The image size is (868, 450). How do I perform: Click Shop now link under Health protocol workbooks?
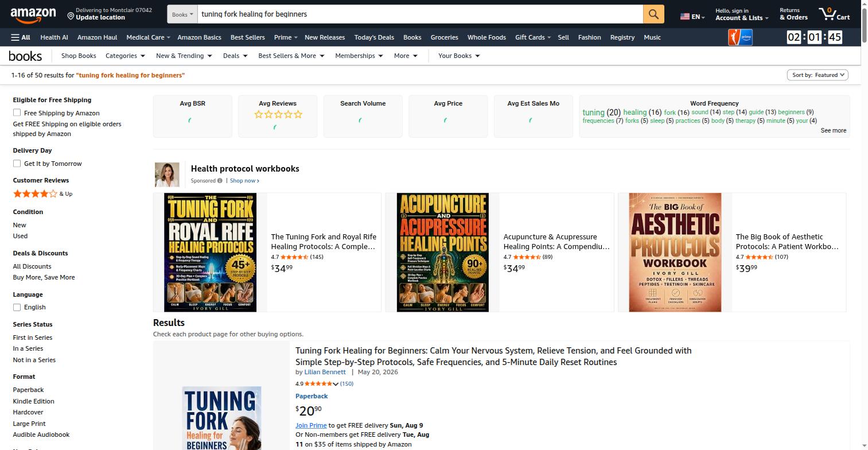[244, 181]
